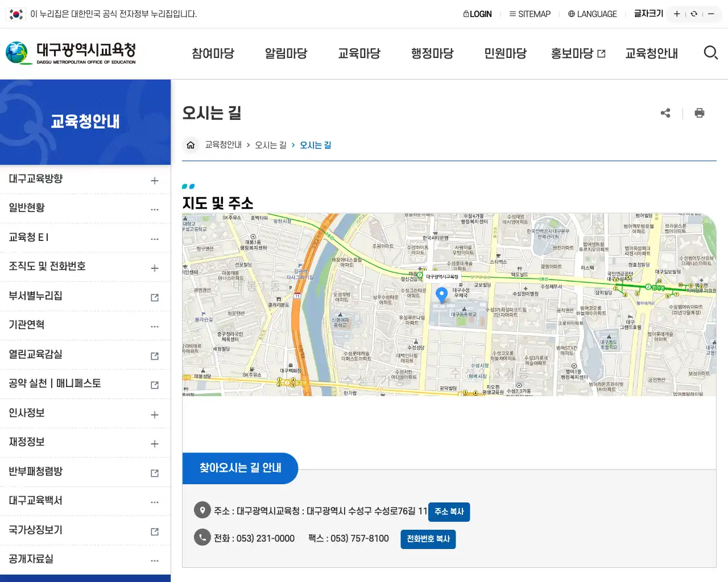Click the home icon in the breadcrumb
This screenshot has width=728, height=582.
click(191, 145)
